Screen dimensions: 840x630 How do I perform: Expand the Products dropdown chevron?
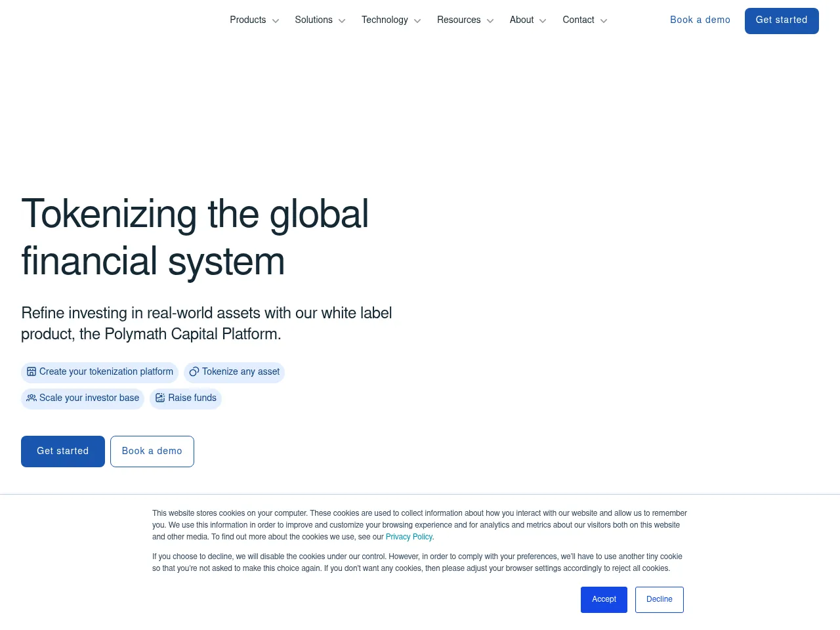(x=276, y=21)
